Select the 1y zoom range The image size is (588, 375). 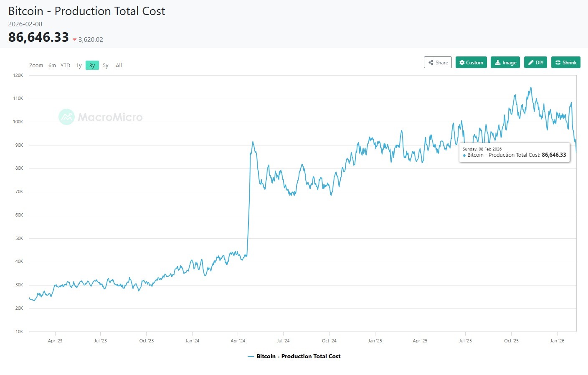tap(79, 66)
